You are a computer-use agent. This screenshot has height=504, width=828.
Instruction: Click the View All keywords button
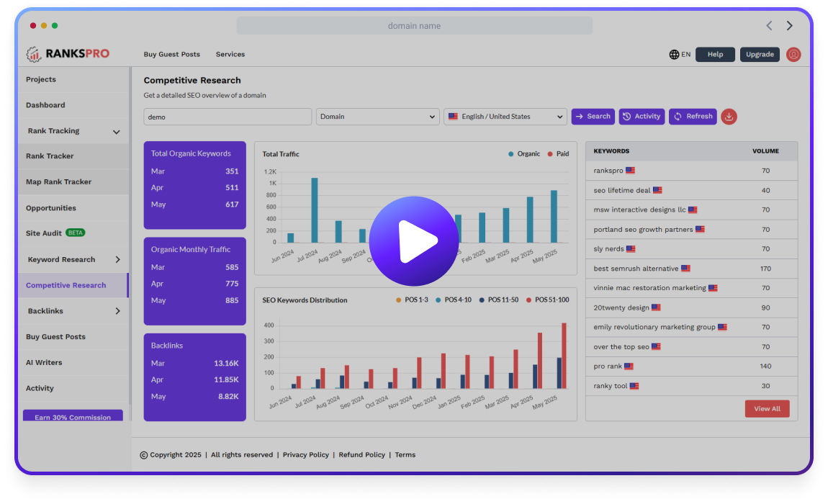[x=767, y=409]
